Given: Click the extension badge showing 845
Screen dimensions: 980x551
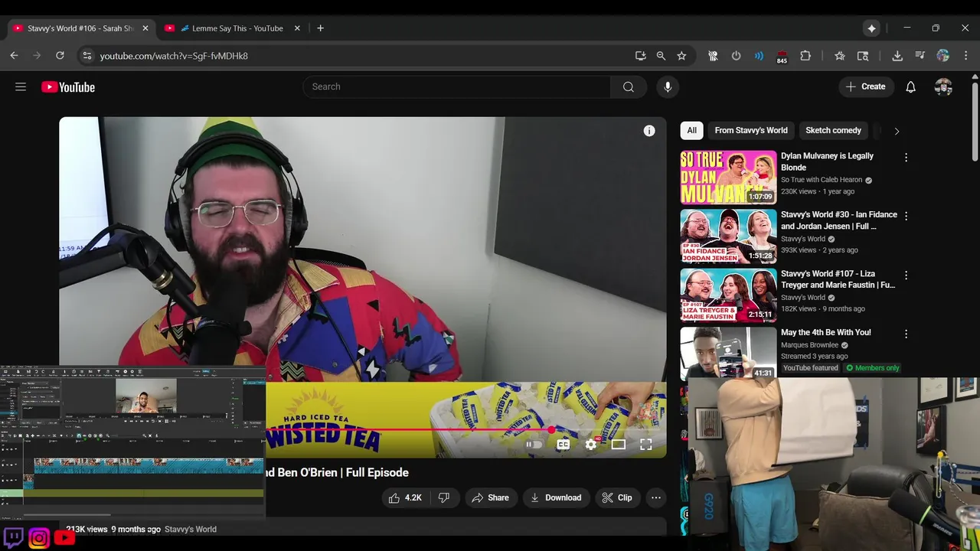Looking at the screenshot, I should tap(782, 57).
